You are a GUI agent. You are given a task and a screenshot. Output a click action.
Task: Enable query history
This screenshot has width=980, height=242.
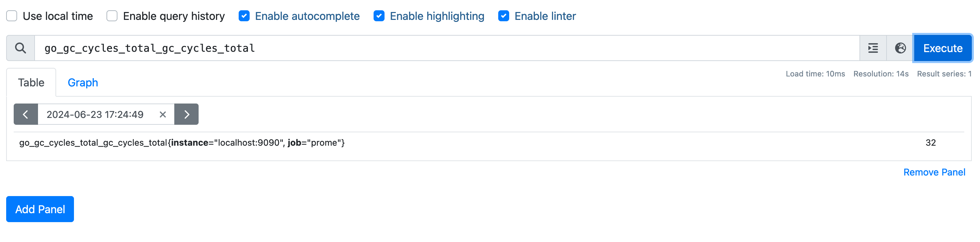[112, 16]
